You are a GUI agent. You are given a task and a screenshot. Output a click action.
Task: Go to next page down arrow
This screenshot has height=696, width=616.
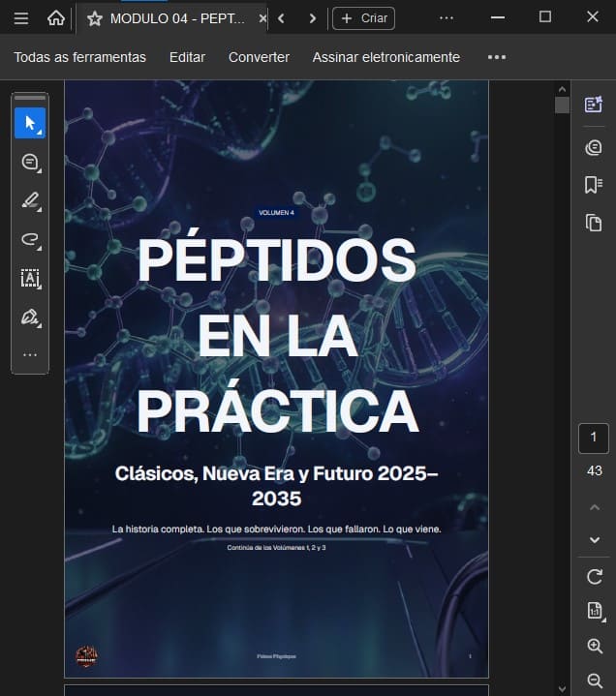coord(595,540)
